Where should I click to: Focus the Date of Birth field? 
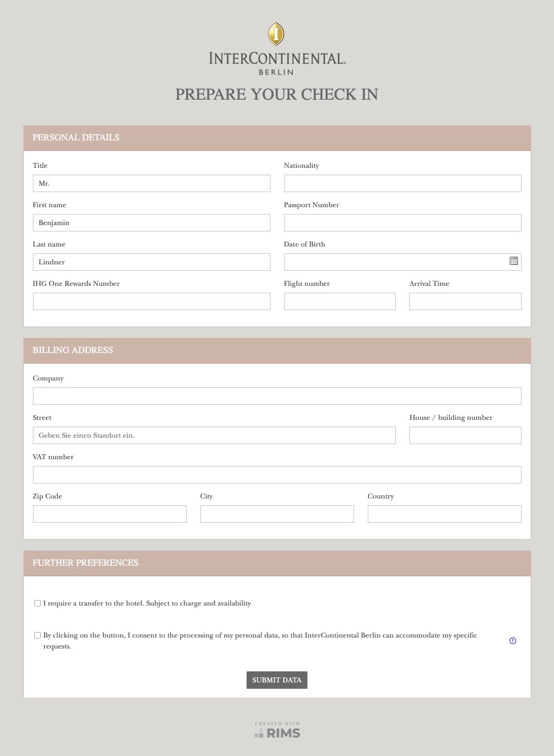403,262
